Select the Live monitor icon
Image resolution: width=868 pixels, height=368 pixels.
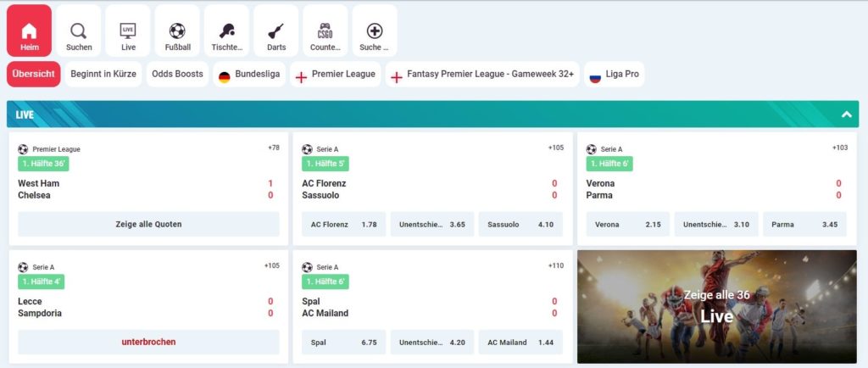128,31
